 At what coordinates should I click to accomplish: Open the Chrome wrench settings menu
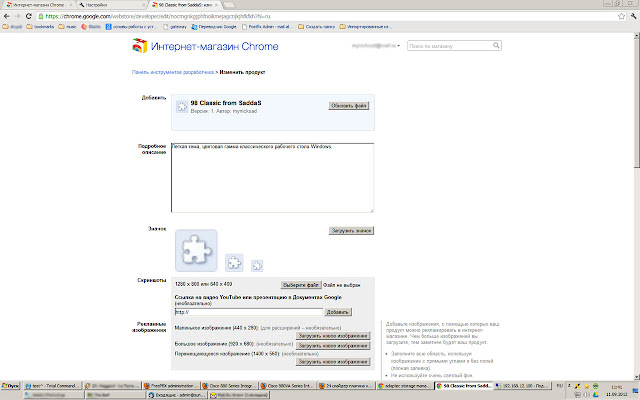[633, 16]
